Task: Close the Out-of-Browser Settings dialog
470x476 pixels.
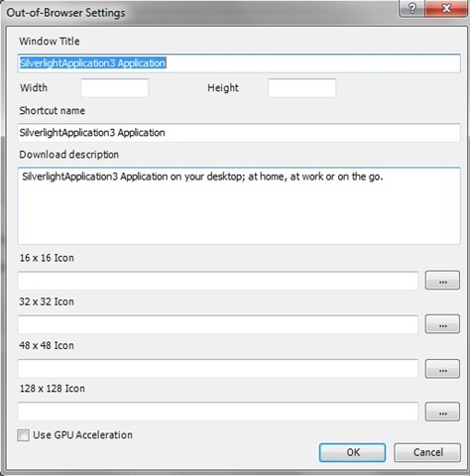Action: [x=446, y=8]
